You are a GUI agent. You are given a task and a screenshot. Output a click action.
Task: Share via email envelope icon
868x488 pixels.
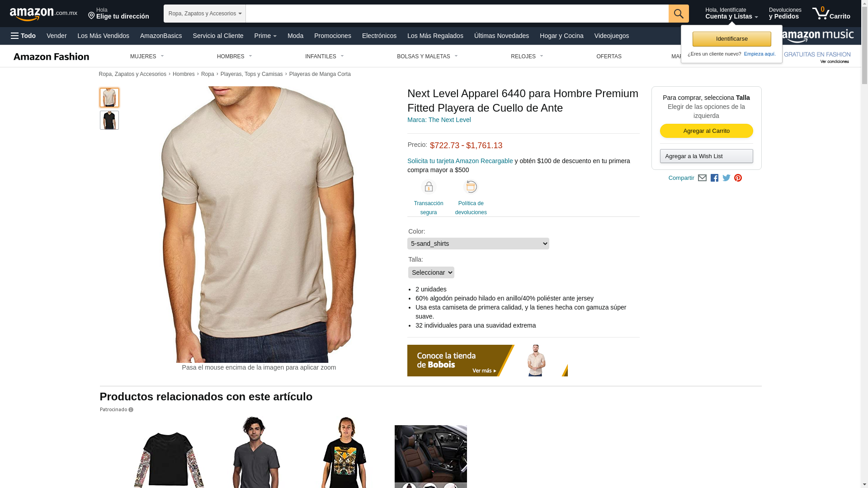pos(702,178)
